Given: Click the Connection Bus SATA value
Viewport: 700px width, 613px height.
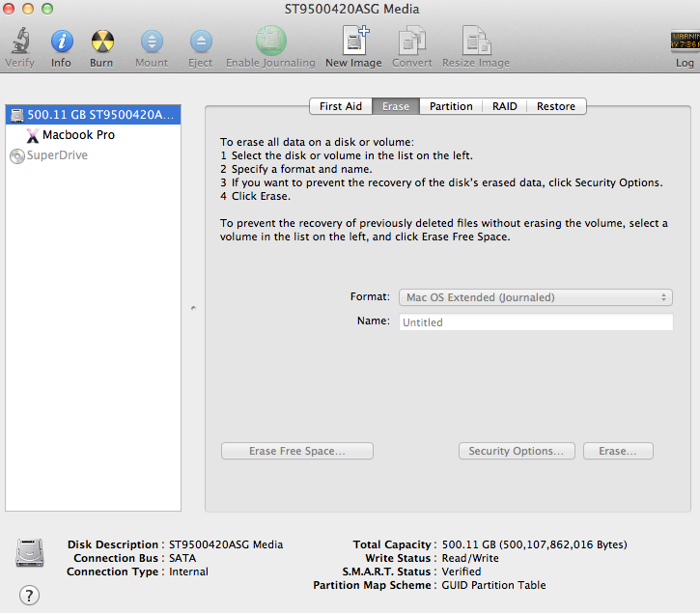Looking at the screenshot, I should 182,558.
